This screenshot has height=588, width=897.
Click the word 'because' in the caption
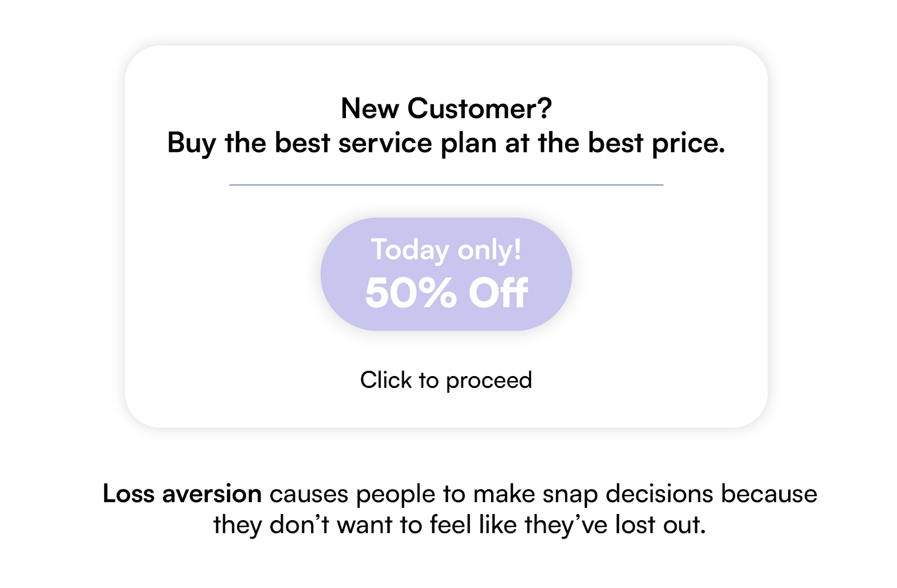point(769,494)
